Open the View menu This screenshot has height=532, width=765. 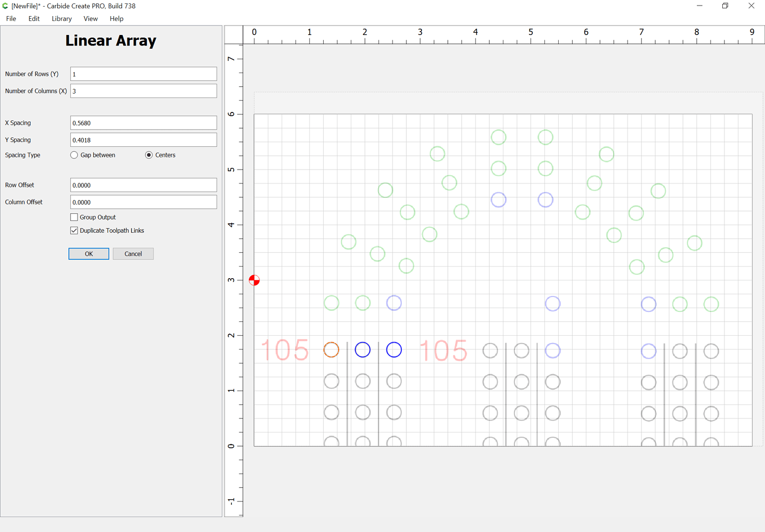pos(90,18)
